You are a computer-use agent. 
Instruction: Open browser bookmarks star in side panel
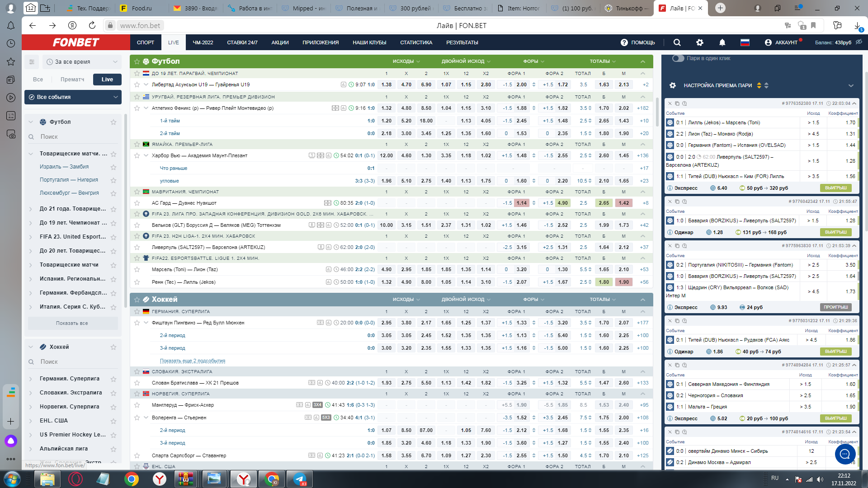pos(11,61)
